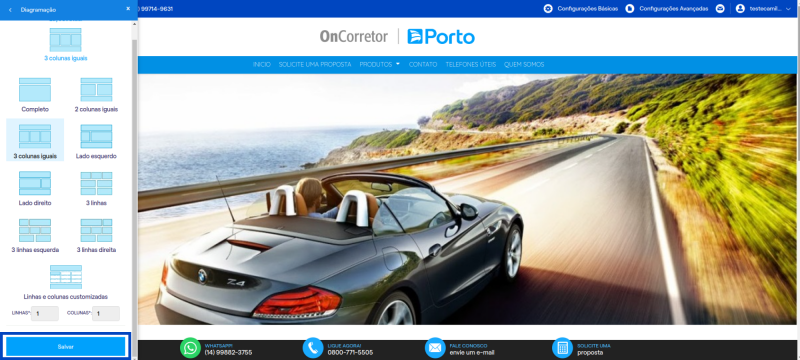Image resolution: width=800 pixels, height=360 pixels.
Task: Select the Completo layout icon
Action: 35,90
